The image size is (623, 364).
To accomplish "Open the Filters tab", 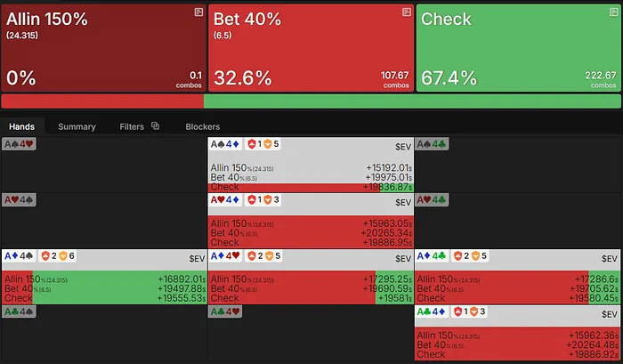I will 132,126.
